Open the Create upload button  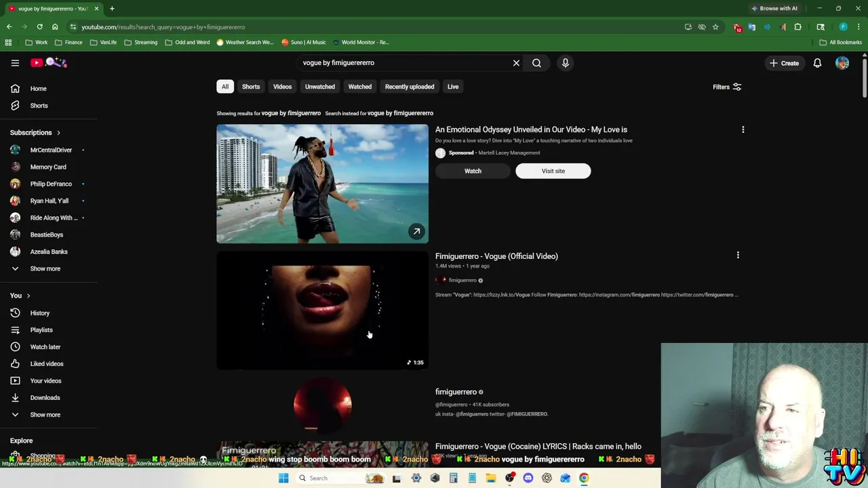pos(784,63)
